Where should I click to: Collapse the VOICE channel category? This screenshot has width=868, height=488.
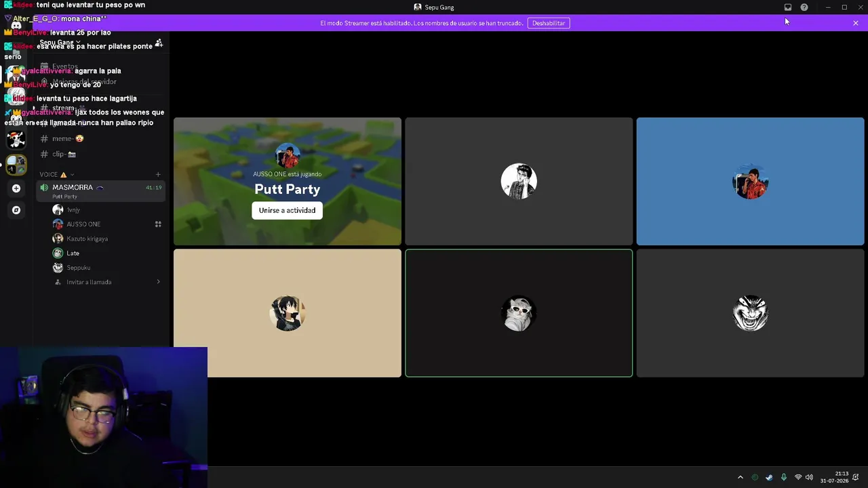coord(57,174)
